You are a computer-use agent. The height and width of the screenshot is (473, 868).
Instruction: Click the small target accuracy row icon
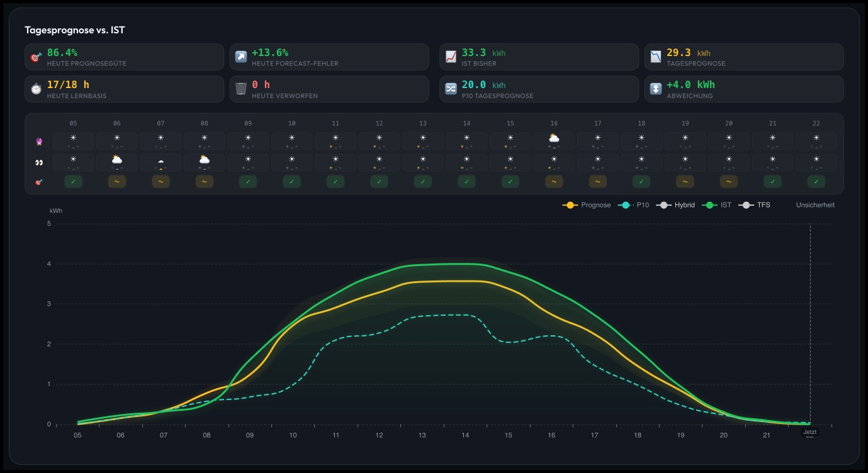(x=39, y=182)
